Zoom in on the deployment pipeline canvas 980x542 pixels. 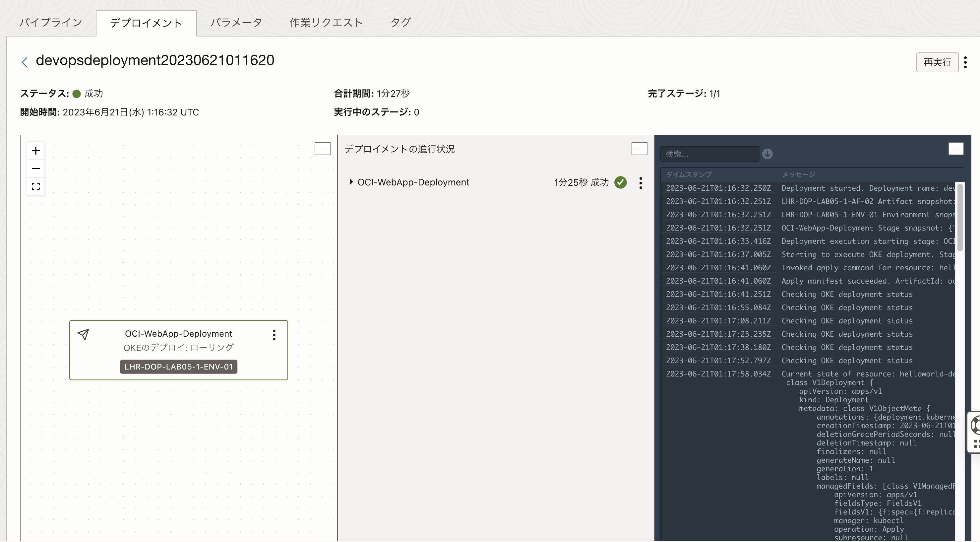[x=35, y=150]
